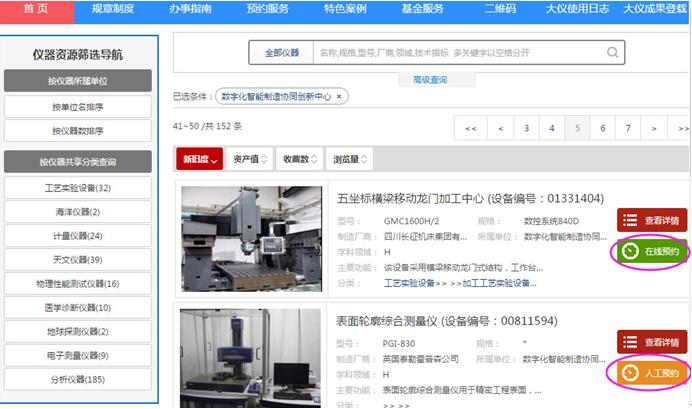Go to the first page using << arrow

[470, 128]
